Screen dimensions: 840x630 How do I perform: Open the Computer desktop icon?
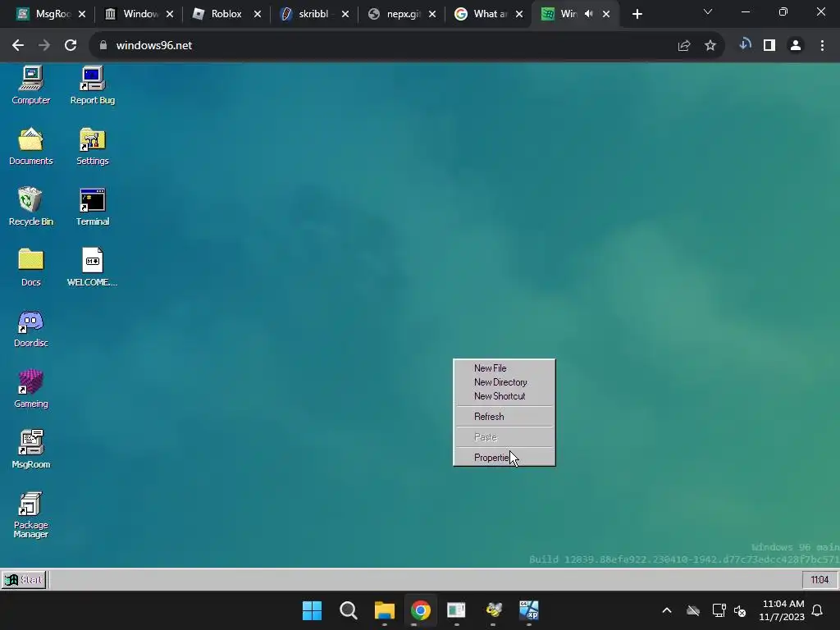click(x=31, y=85)
